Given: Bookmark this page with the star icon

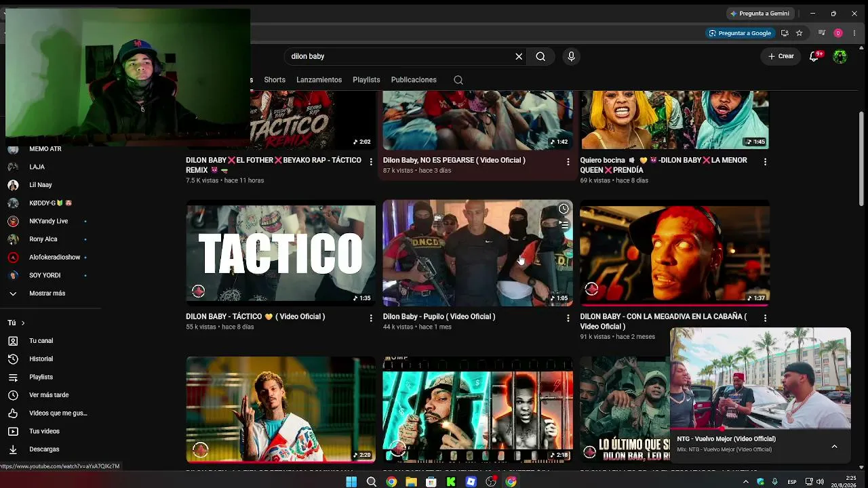Looking at the screenshot, I should pos(800,33).
